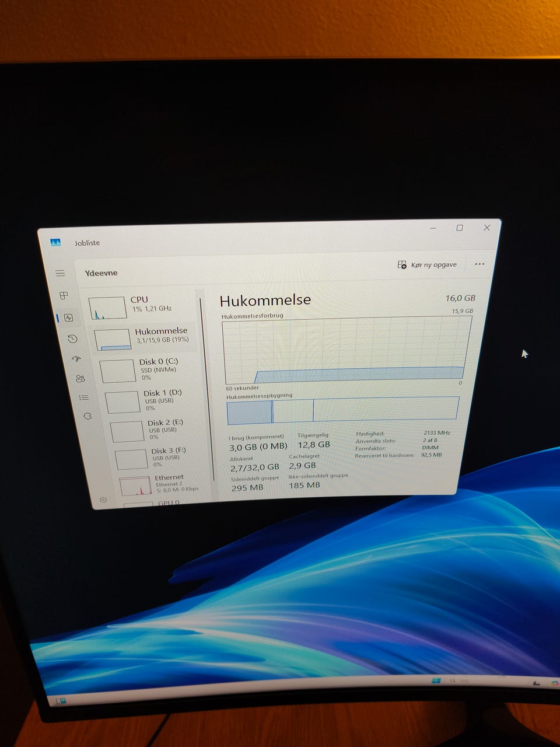
Task: Open the Users page icon
Action: [80, 378]
